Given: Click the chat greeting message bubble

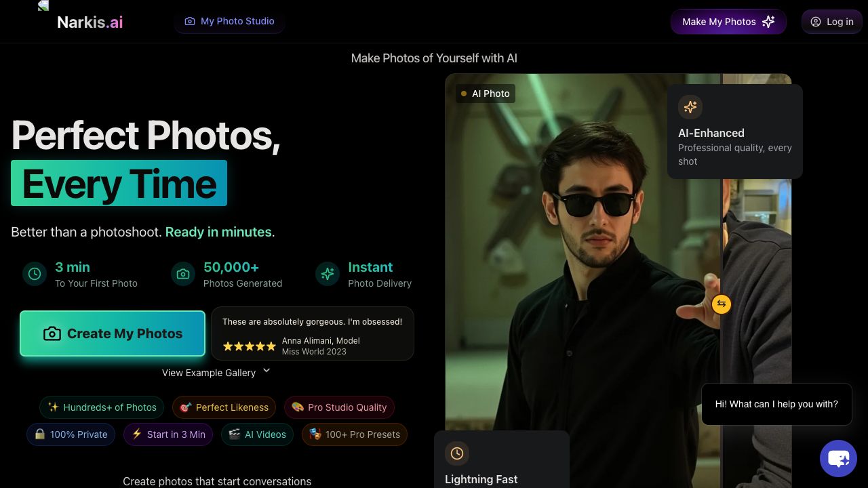Looking at the screenshot, I should [776, 404].
